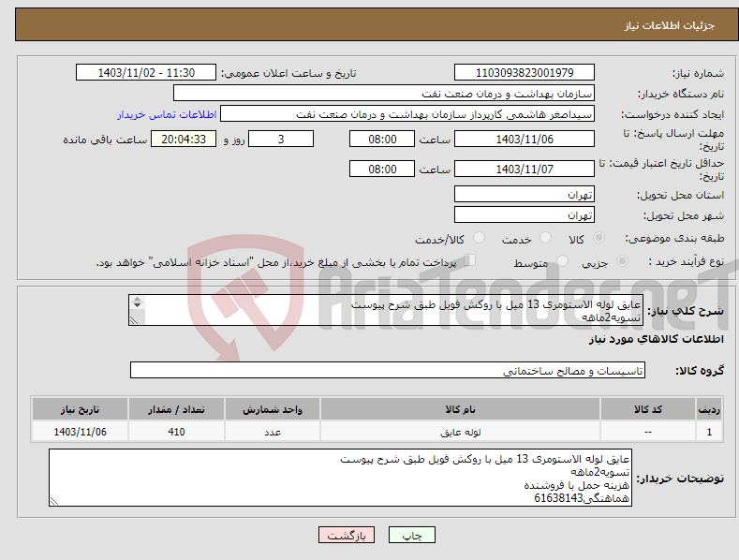Click the تاریخ نیاز column header
Screen dimensions: 739x560
(x=81, y=409)
